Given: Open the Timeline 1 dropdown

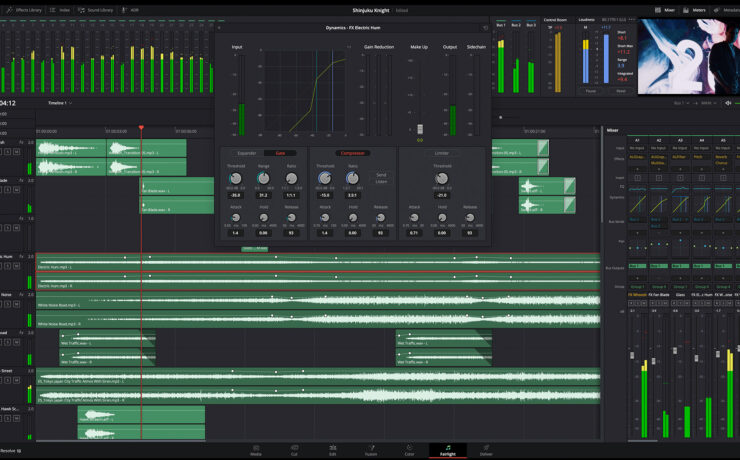Looking at the screenshot, I should point(60,103).
